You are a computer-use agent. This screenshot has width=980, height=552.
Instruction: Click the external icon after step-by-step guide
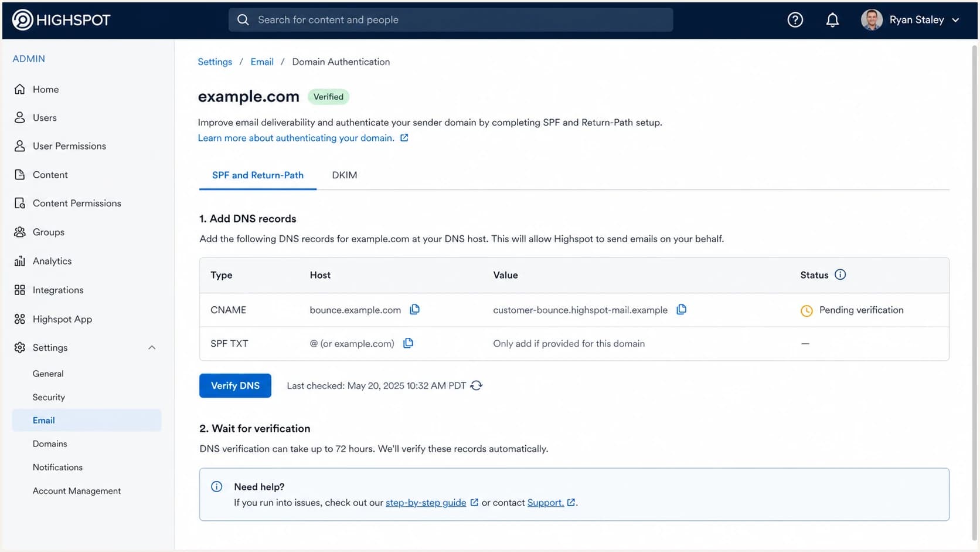pyautogui.click(x=474, y=502)
